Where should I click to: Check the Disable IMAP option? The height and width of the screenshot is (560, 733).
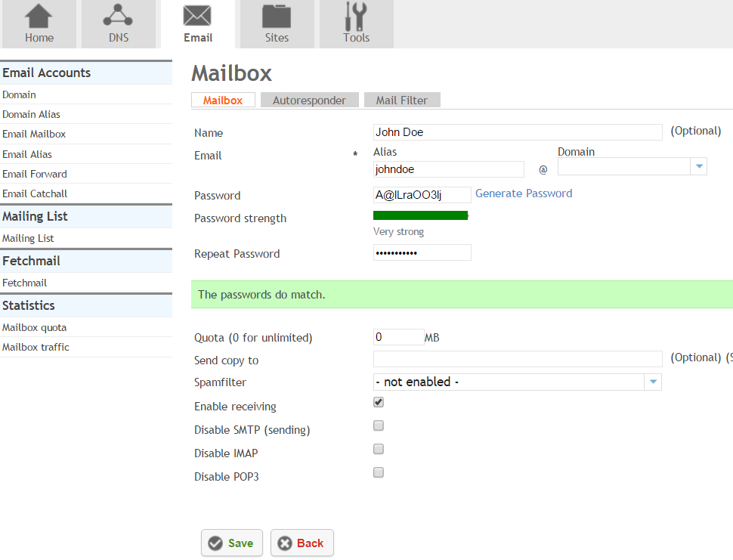[378, 449]
